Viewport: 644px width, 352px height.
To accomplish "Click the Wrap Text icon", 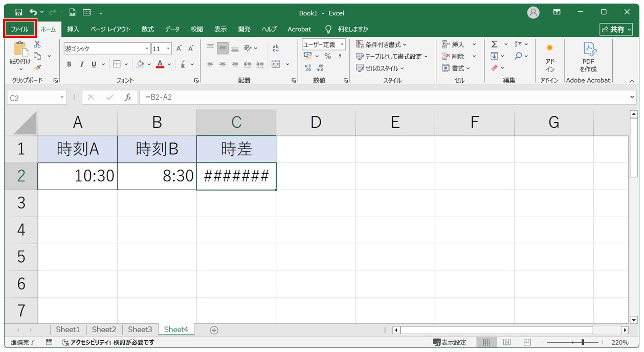I will [x=276, y=49].
